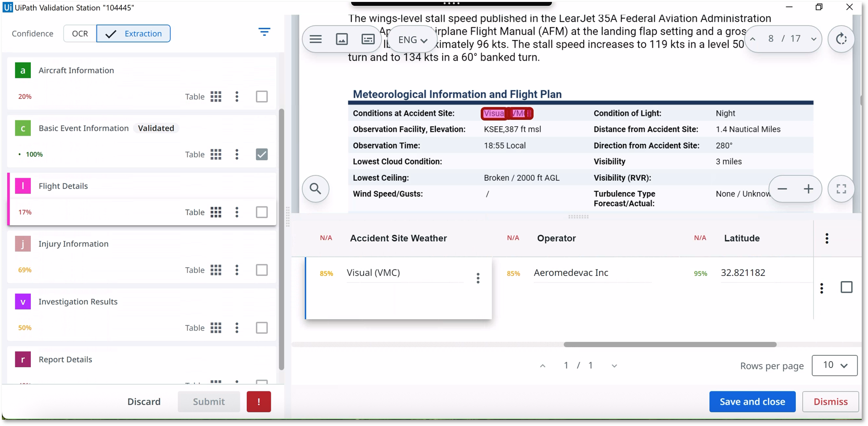Switch to text view in document viewer
The width and height of the screenshot is (868, 426).
coord(368,39)
